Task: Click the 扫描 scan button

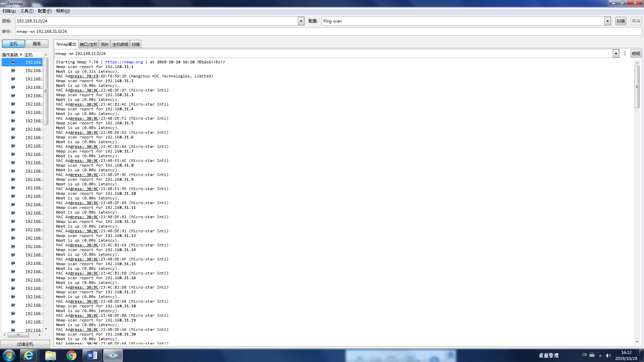Action: point(621,21)
